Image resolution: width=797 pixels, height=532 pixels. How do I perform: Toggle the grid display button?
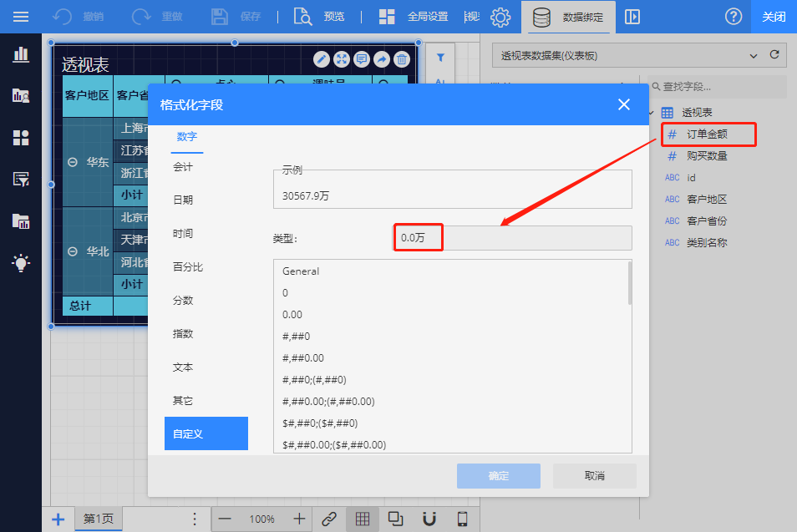[x=363, y=519]
